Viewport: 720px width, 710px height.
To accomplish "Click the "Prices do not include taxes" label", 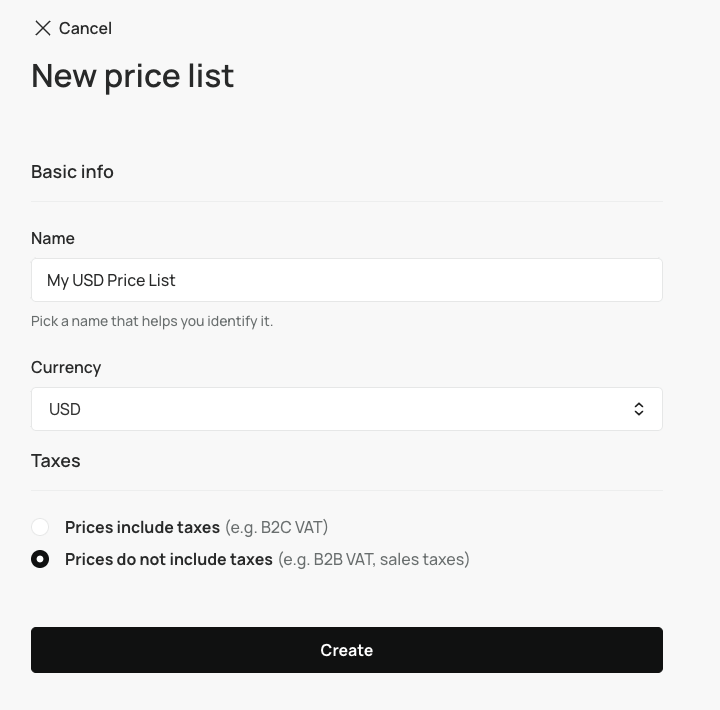I will pos(168,559).
